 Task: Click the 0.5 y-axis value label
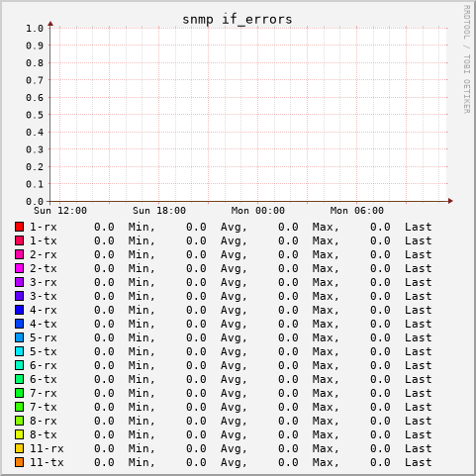point(35,115)
